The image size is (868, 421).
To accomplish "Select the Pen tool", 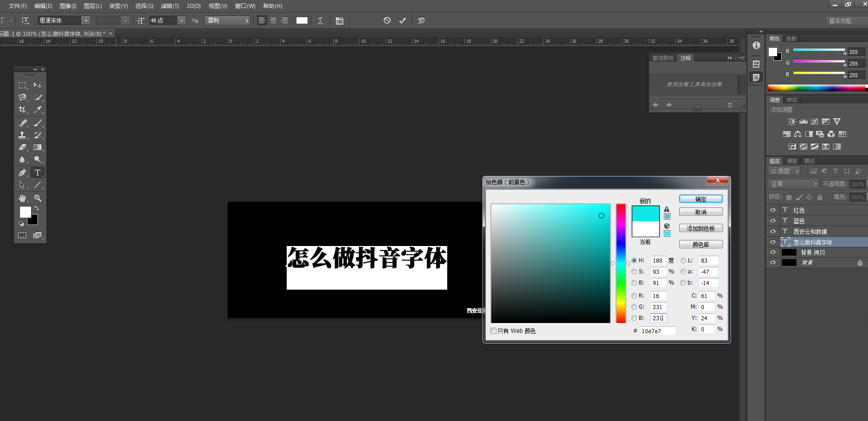I will [x=22, y=173].
